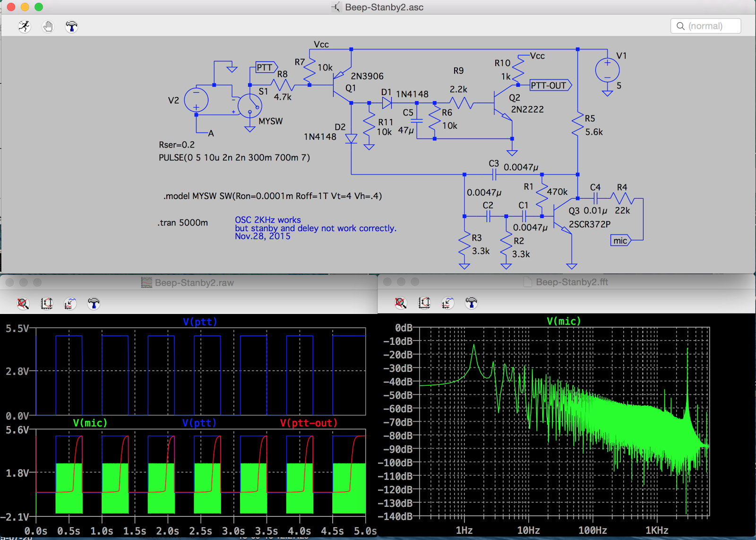Image resolution: width=756 pixels, height=540 pixels.
Task: Click the crossed-out magnifier in the FFT window
Action: pos(400,304)
